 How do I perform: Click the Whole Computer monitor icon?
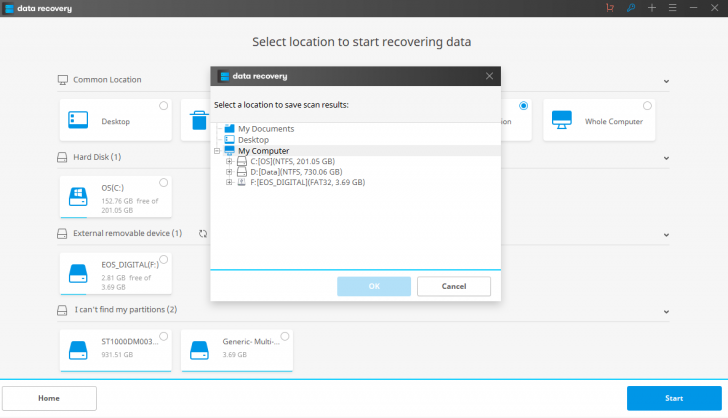[562, 120]
